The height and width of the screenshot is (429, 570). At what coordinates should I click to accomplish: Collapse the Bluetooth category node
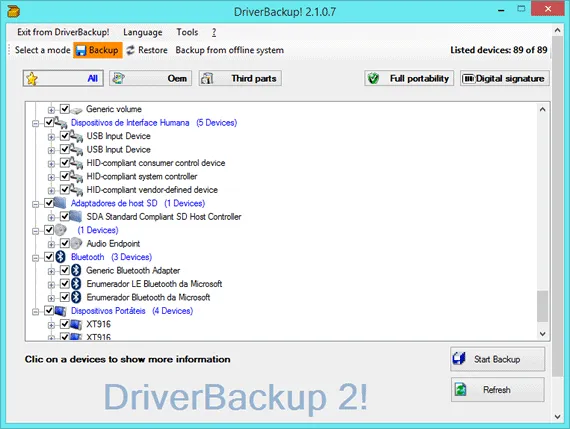coord(35,258)
